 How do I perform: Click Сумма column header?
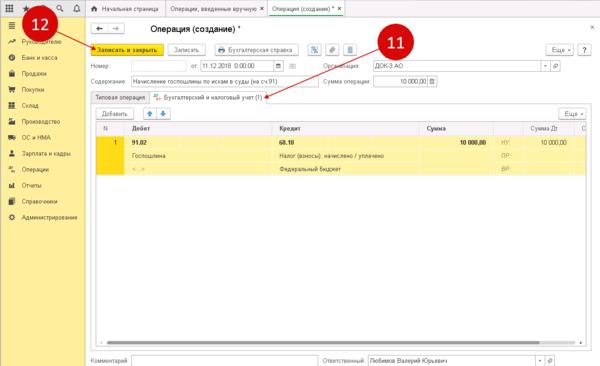click(x=457, y=129)
